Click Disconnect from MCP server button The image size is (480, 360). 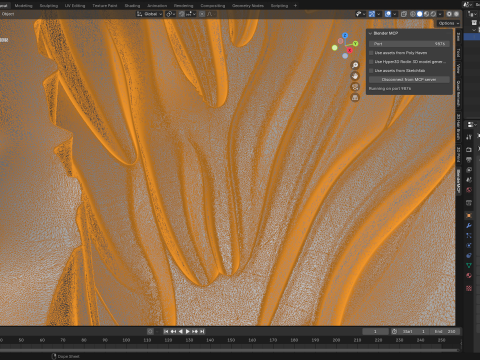click(409, 80)
